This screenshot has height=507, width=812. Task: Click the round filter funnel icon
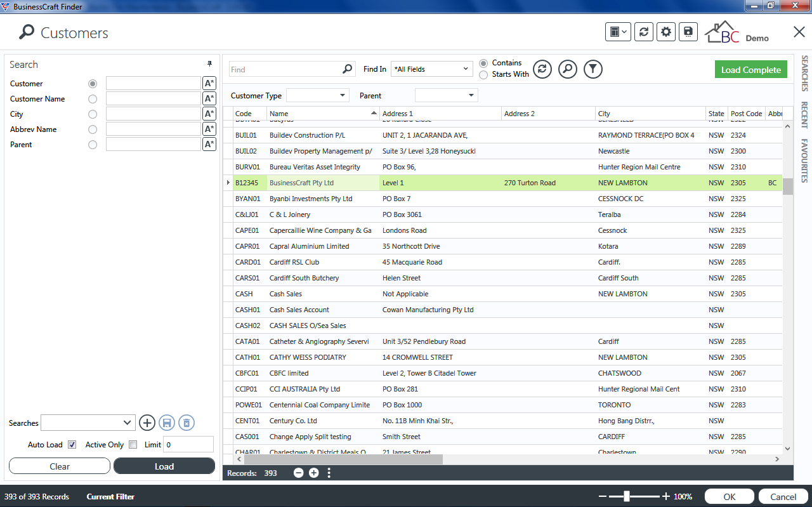point(593,69)
